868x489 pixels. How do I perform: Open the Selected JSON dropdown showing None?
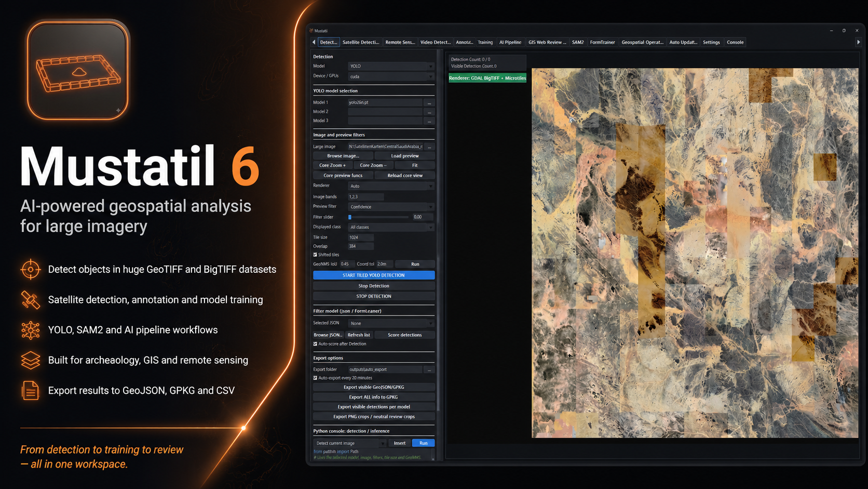(x=391, y=323)
